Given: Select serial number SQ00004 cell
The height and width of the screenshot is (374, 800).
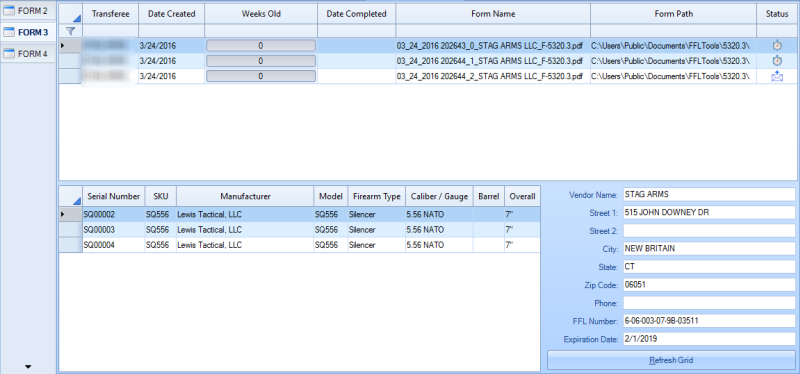Looking at the screenshot, I should point(114,245).
